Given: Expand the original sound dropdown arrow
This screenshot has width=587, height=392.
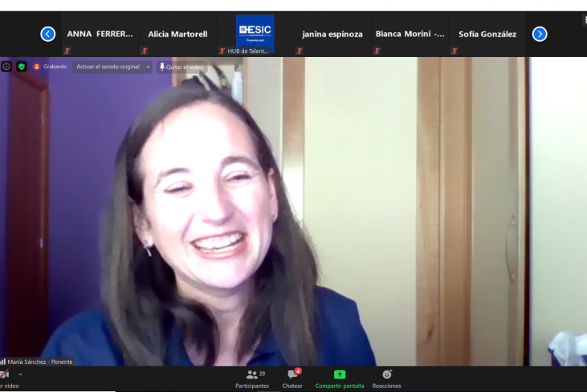Looking at the screenshot, I should (148, 67).
